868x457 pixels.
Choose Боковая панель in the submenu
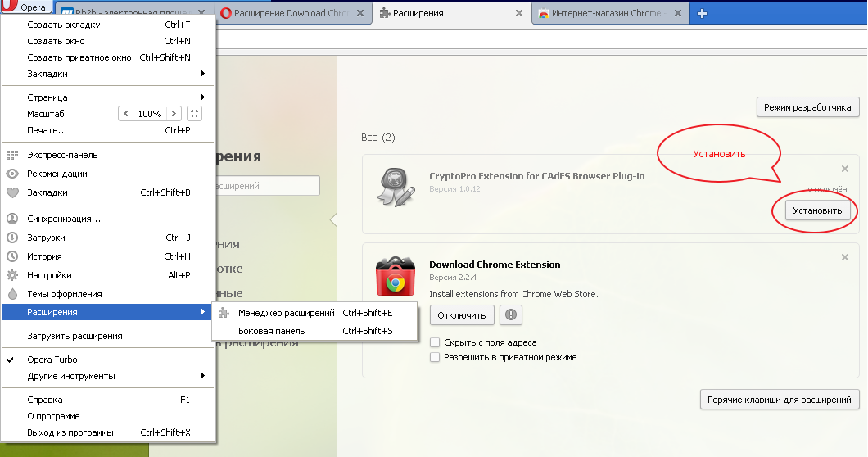(271, 331)
